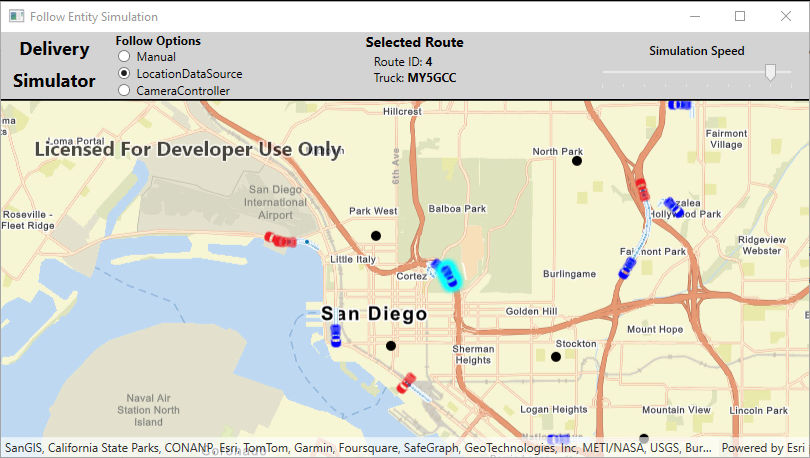The width and height of the screenshot is (810, 458).
Task: Click the red truck southwest of Sherman Heights
Action: pyautogui.click(x=406, y=383)
